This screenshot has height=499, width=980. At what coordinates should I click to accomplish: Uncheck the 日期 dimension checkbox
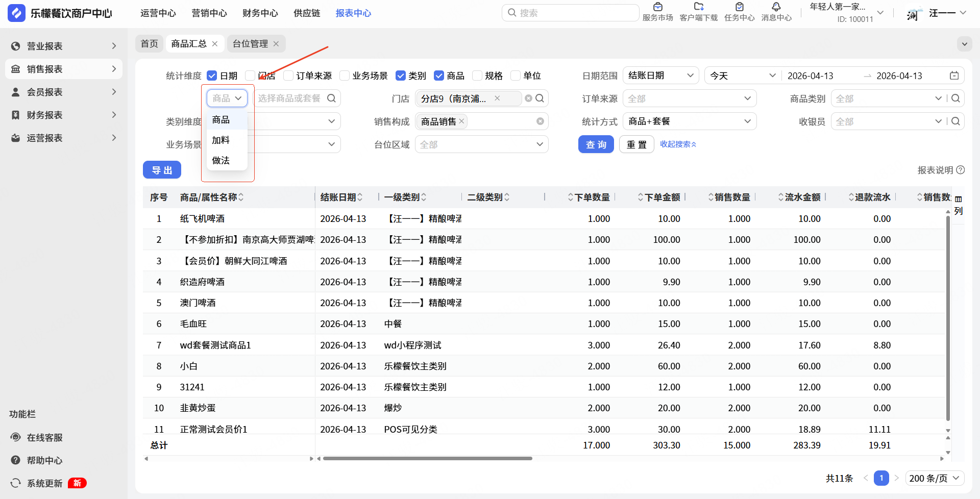212,76
